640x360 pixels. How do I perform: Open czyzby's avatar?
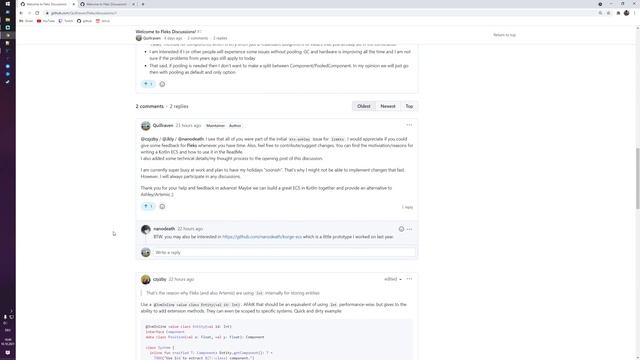point(146,280)
